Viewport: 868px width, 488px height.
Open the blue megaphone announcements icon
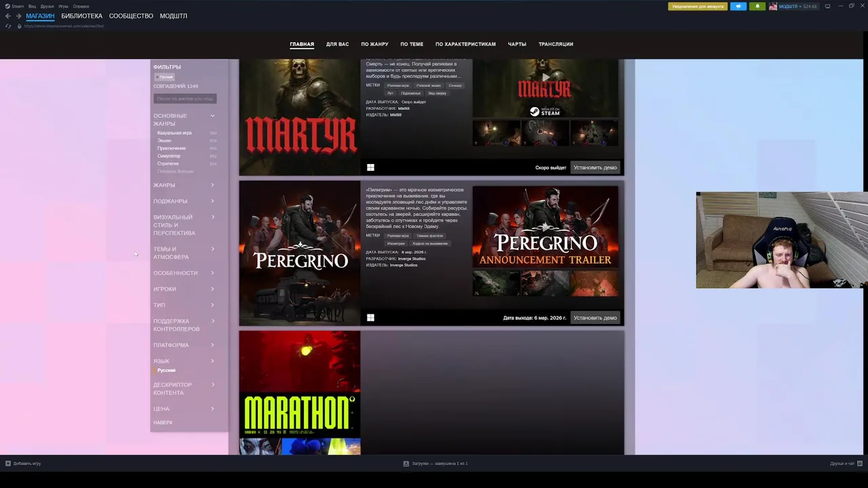pos(738,6)
